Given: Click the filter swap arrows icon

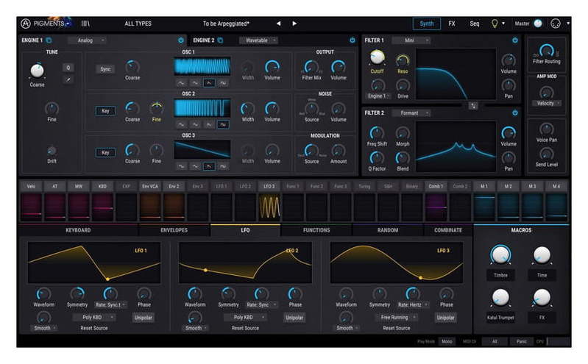Looking at the screenshot, I should click(x=473, y=106).
